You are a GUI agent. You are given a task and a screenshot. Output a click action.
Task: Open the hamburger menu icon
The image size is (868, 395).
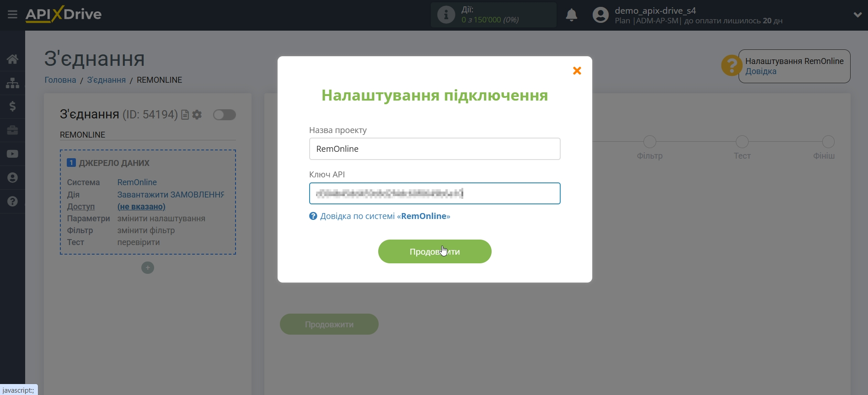[12, 15]
